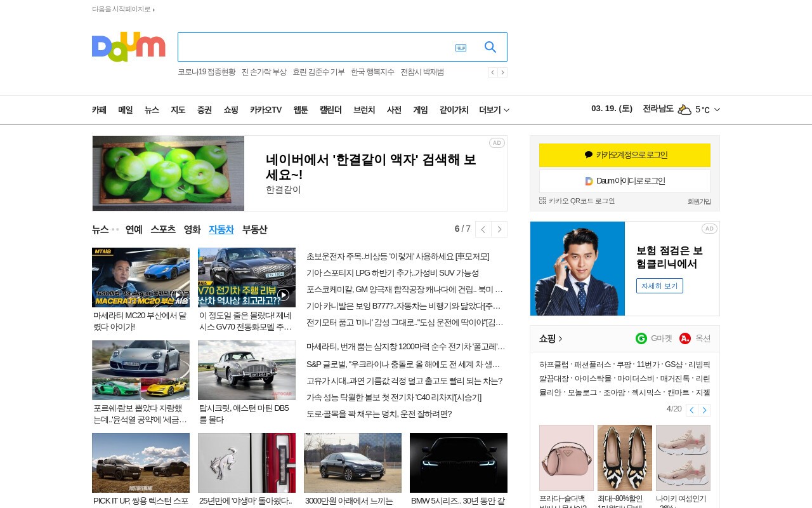Screen dimensions: 812x508
Task: Click the Gmarket G icon
Action: click(x=641, y=338)
